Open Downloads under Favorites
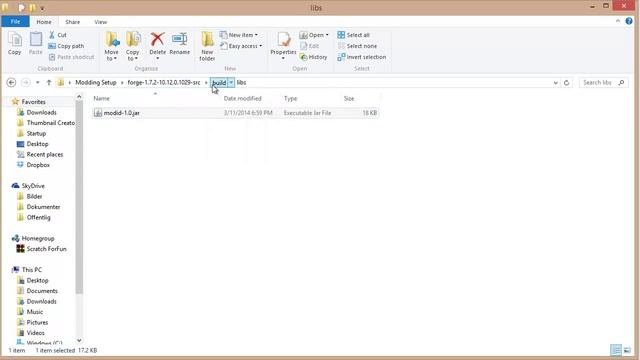Image resolution: width=640 pixels, height=360 pixels. 41,112
